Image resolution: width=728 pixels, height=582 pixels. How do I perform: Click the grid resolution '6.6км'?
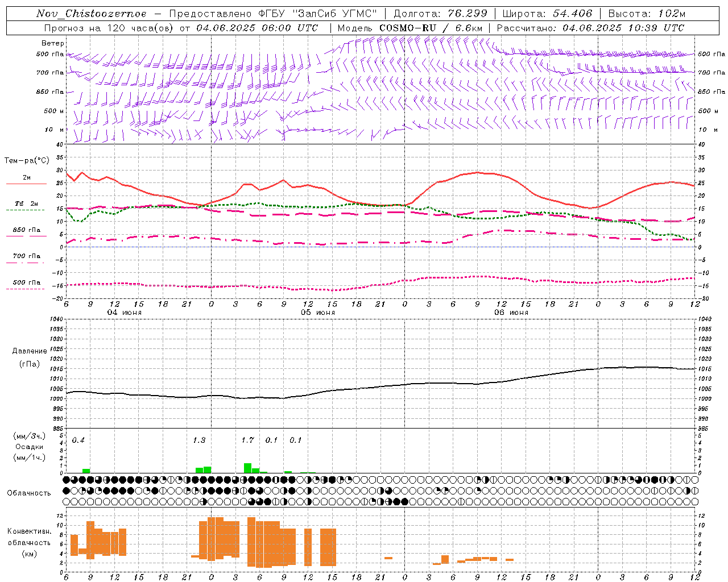pos(469,28)
